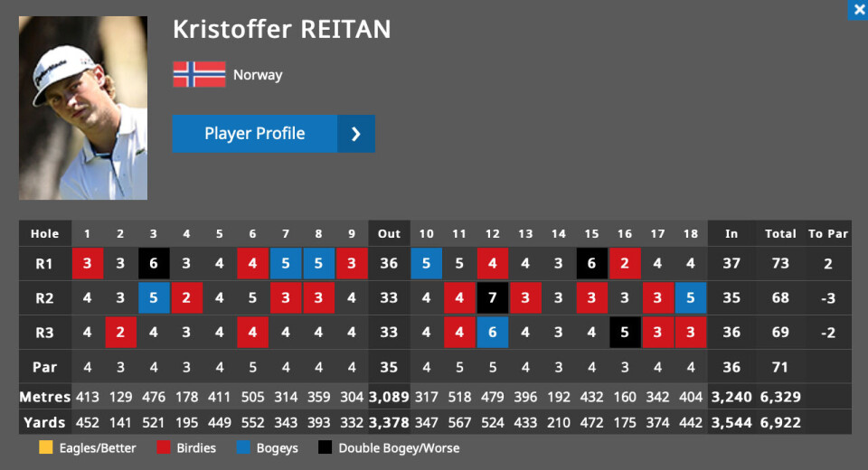The width and height of the screenshot is (868, 470).
Task: Click the Total column header
Action: [780, 233]
